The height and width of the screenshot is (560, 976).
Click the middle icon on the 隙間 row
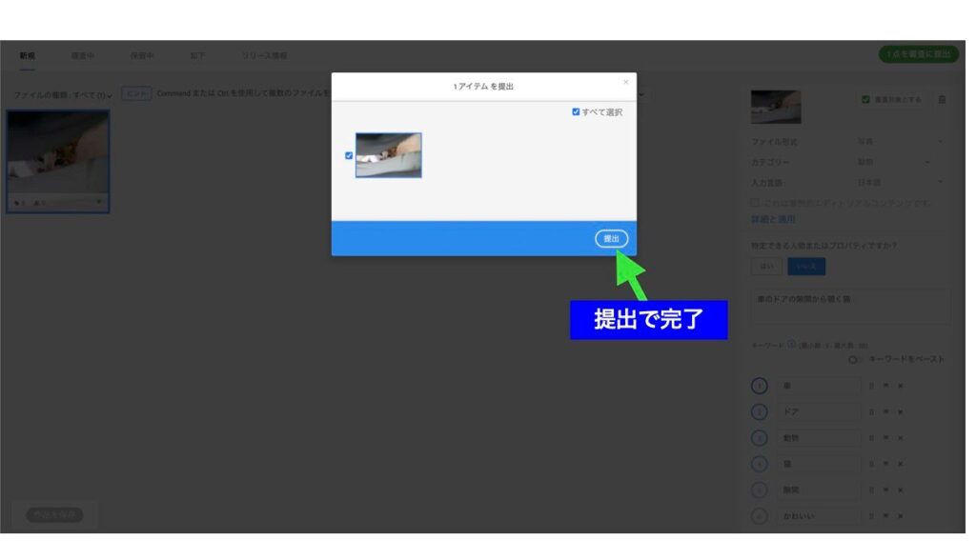click(x=885, y=490)
